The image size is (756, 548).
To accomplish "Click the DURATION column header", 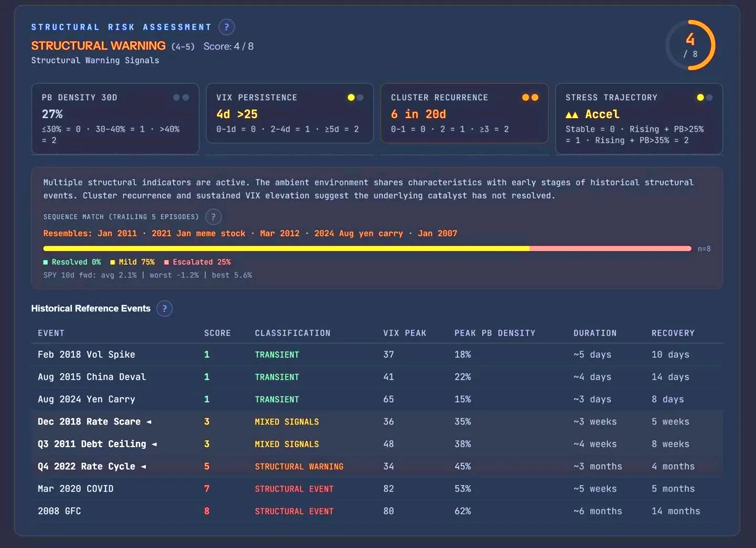I will (x=595, y=333).
